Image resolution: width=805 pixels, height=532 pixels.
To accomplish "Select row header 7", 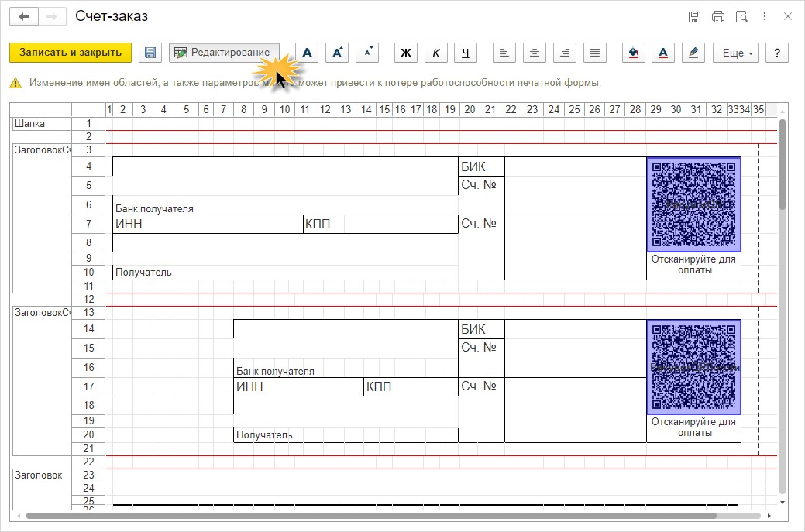I will click(x=88, y=224).
